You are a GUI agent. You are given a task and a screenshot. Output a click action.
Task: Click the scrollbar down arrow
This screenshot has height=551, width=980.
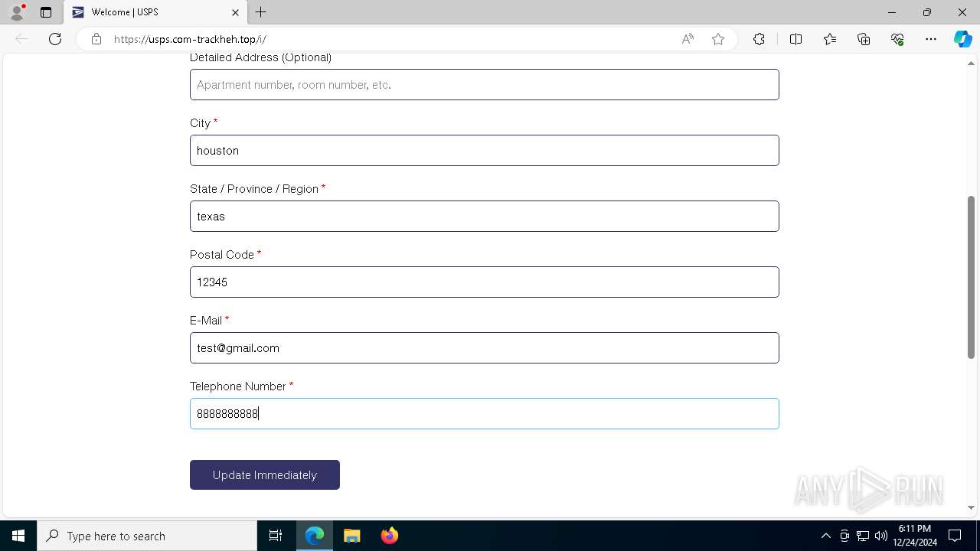click(971, 507)
